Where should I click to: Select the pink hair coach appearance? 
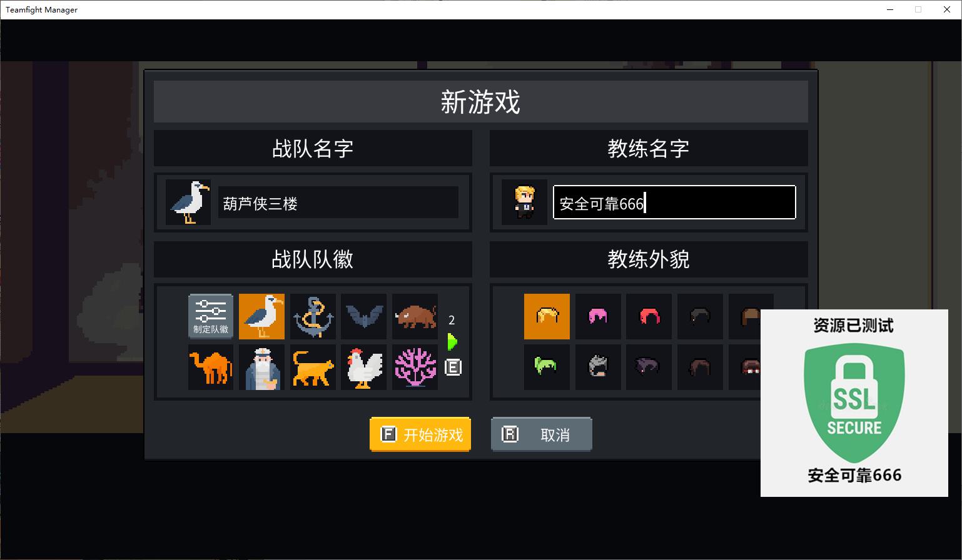(598, 317)
